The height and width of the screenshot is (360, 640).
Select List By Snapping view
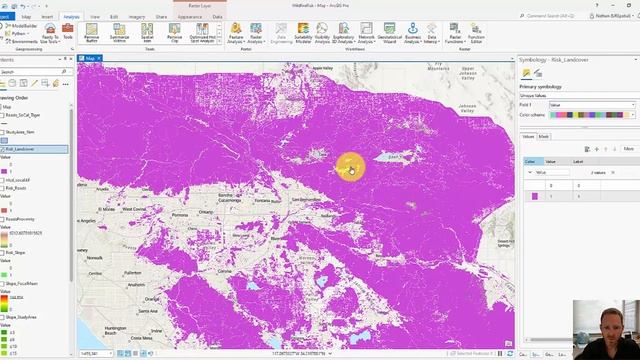[x=45, y=84]
